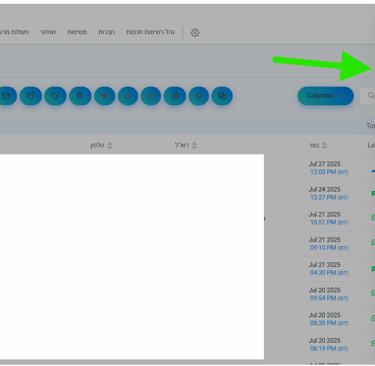The width and height of the screenshot is (375, 366).
Task: Click the remove tag button
Action: pyautogui.click(x=55, y=96)
